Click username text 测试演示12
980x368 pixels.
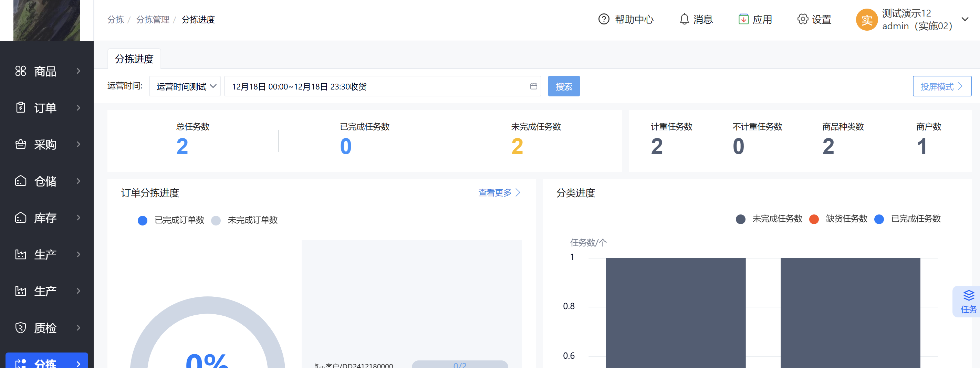[x=907, y=13]
